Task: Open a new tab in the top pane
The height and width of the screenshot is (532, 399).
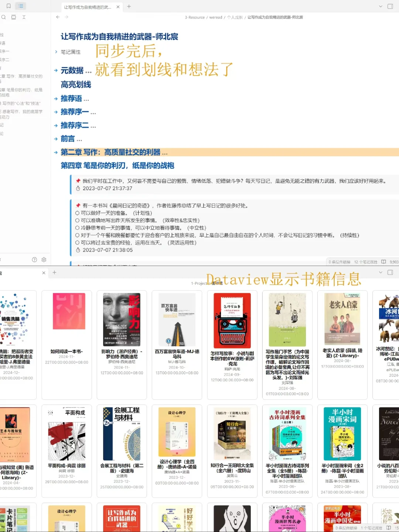Action: pos(129,6)
